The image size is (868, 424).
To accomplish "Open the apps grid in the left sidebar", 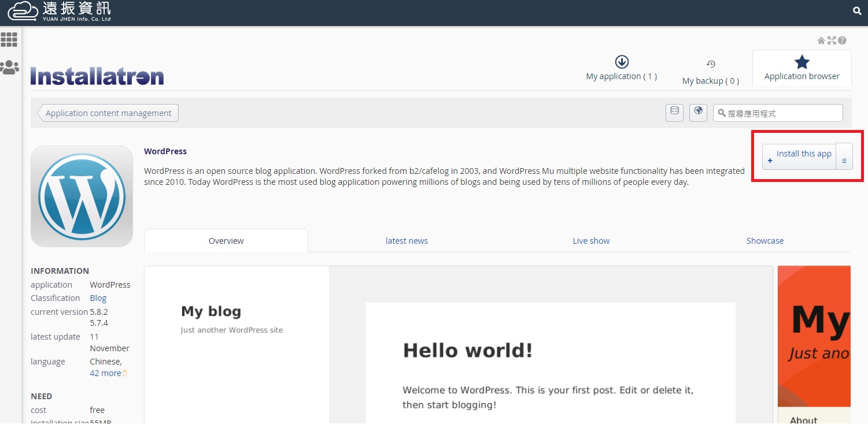I will coord(9,39).
